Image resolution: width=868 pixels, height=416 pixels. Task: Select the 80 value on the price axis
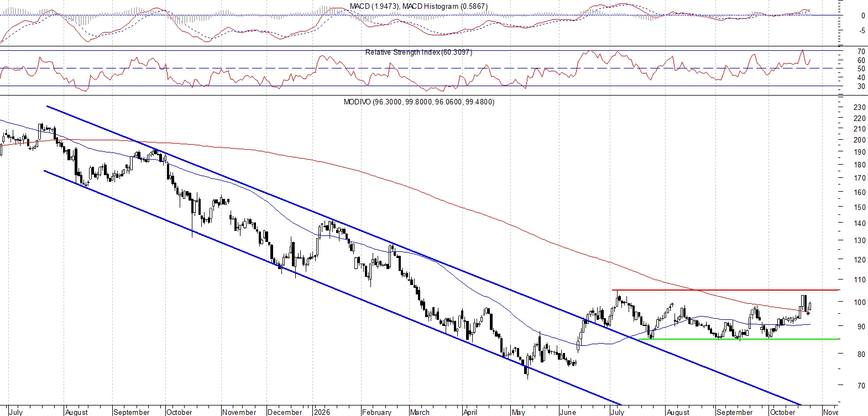[x=861, y=354]
